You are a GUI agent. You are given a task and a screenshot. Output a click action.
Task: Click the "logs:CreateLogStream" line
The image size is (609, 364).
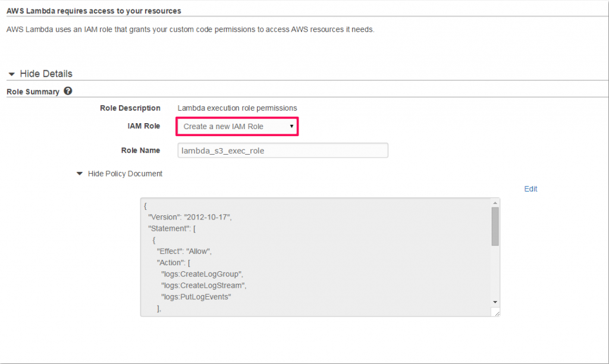(204, 285)
